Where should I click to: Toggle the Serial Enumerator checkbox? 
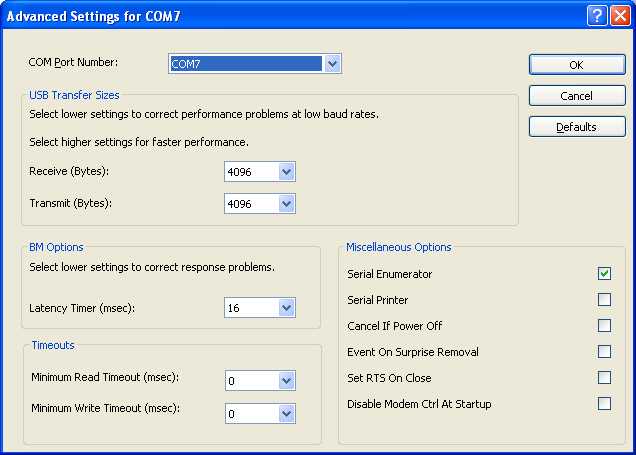pyautogui.click(x=604, y=274)
